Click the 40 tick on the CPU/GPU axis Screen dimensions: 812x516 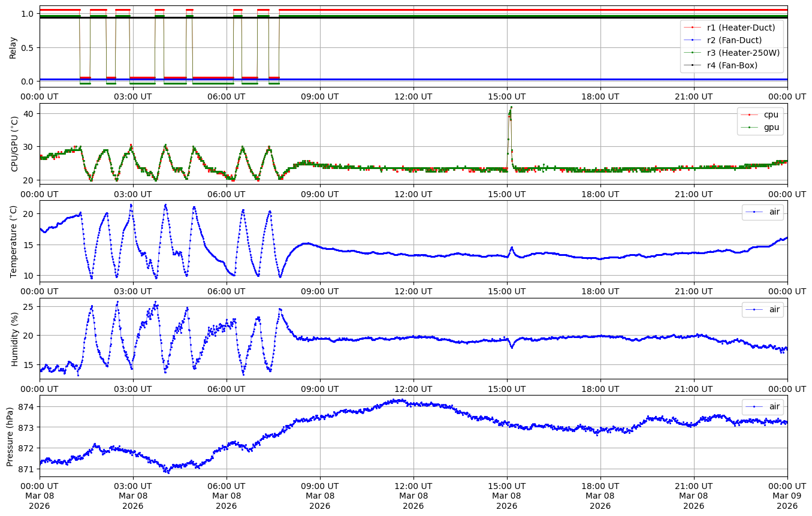pyautogui.click(x=29, y=114)
